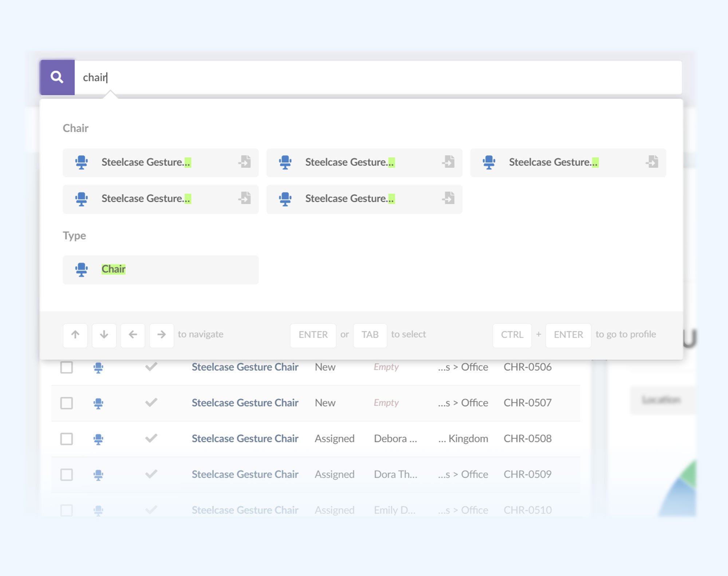Image resolution: width=728 pixels, height=576 pixels.
Task: Click the up arrow navigation key hint
Action: point(75,335)
